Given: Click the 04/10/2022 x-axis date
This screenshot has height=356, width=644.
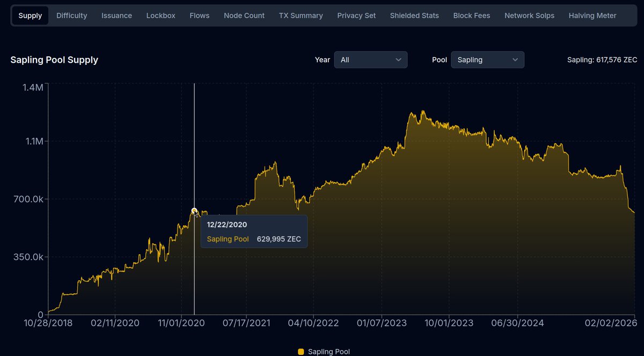Looking at the screenshot, I should (314, 323).
